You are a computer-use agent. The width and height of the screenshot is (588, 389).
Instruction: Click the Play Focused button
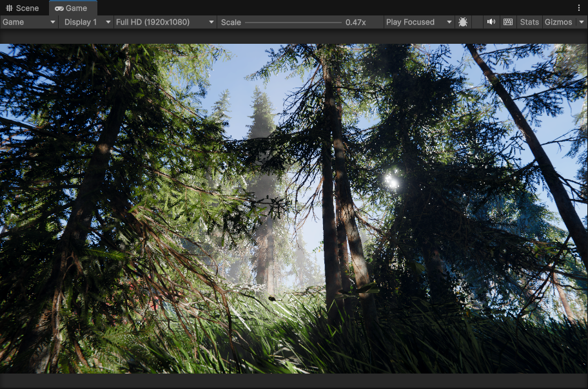pyautogui.click(x=411, y=22)
